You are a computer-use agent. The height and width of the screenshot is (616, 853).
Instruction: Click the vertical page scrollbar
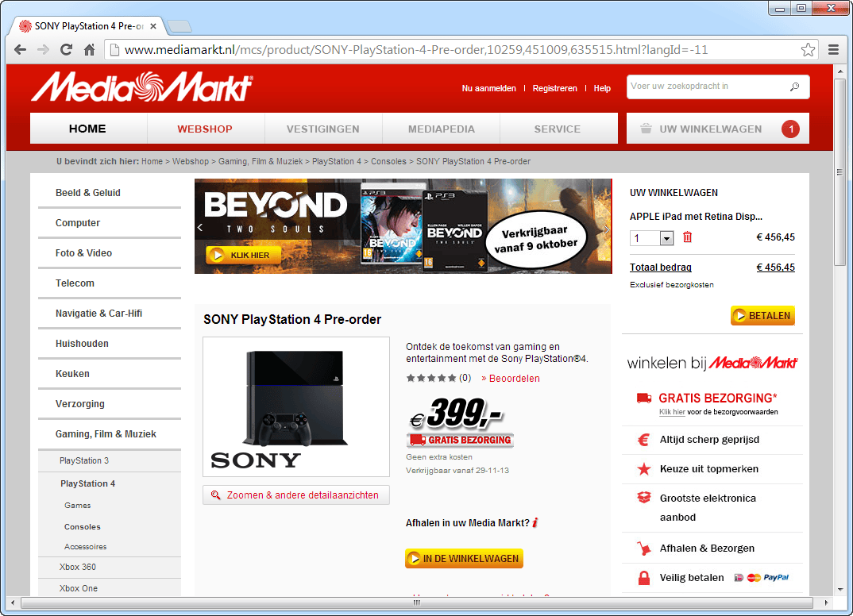pyautogui.click(x=840, y=171)
